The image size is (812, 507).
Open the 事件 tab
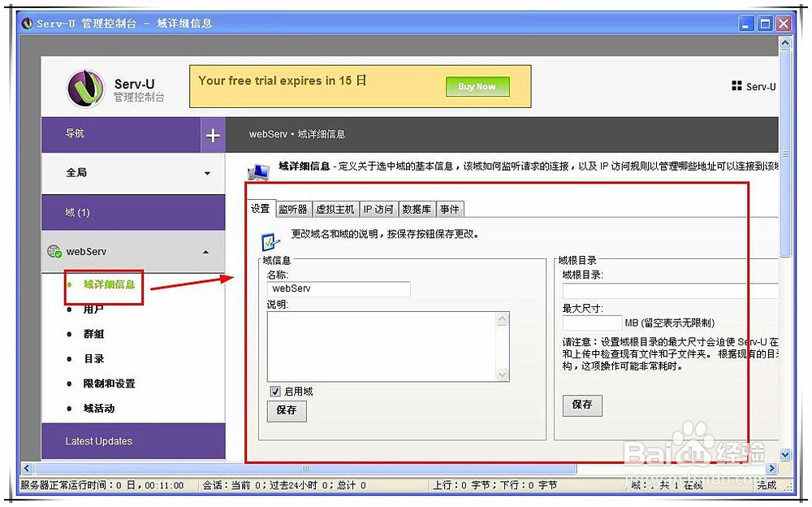(x=450, y=210)
